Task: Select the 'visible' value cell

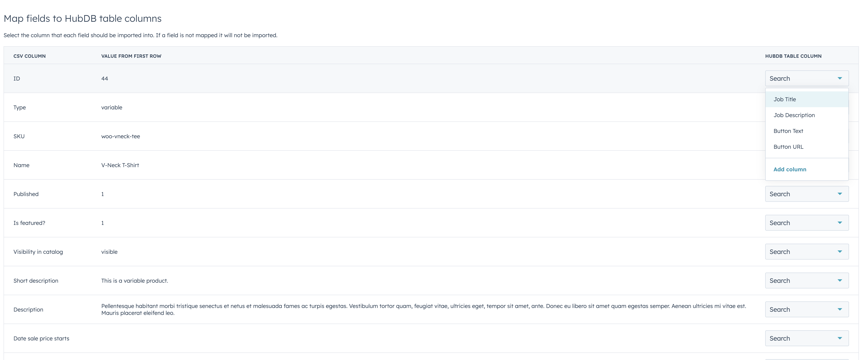Action: coord(109,252)
